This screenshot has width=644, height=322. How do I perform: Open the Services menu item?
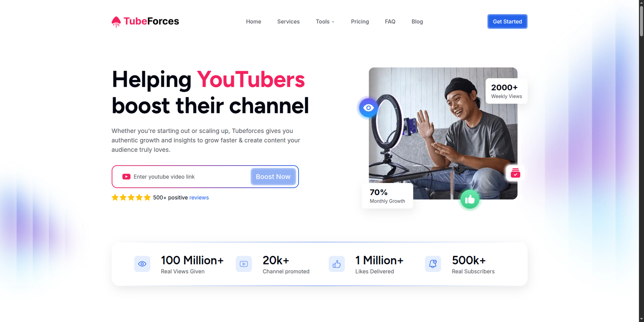[288, 22]
